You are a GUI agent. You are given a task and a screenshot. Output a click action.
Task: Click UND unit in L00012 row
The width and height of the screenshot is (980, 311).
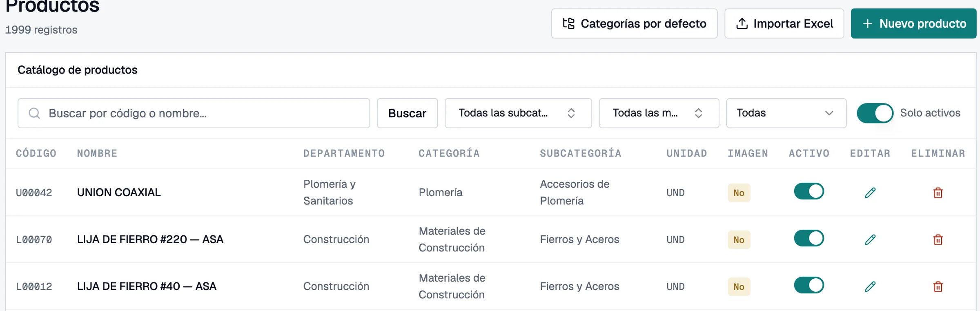[x=675, y=287]
